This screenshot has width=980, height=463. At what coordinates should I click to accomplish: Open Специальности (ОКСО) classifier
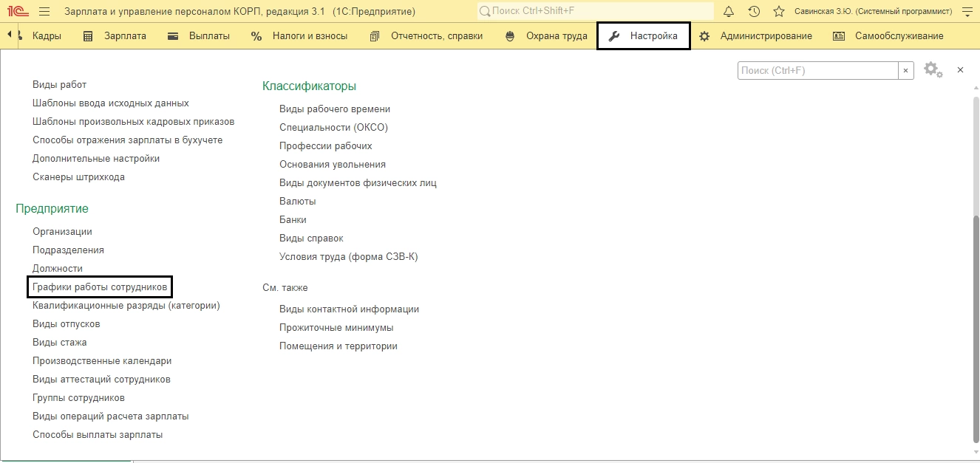tap(333, 128)
